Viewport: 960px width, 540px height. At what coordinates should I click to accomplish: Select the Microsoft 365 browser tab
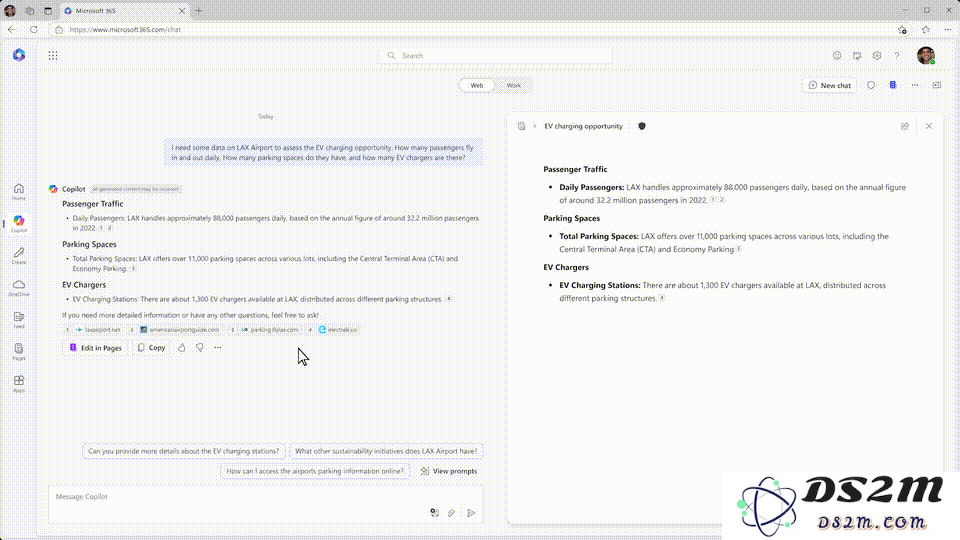click(x=124, y=11)
